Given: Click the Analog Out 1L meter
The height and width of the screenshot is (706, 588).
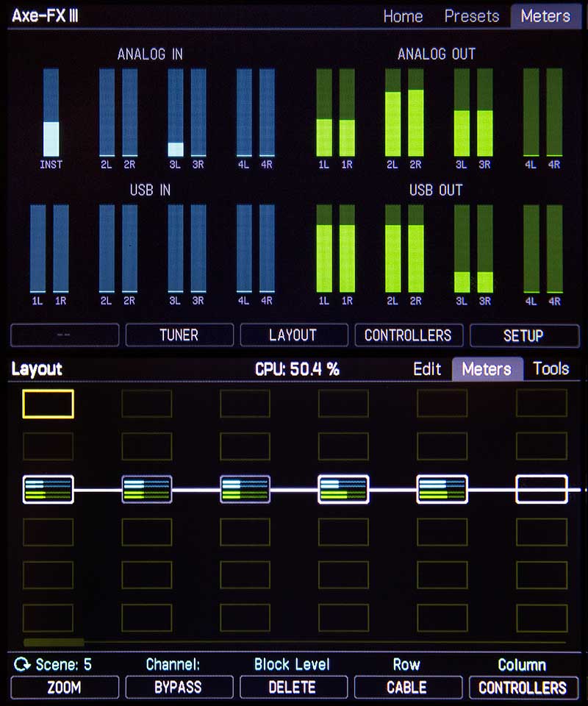Looking at the screenshot, I should tap(324, 113).
